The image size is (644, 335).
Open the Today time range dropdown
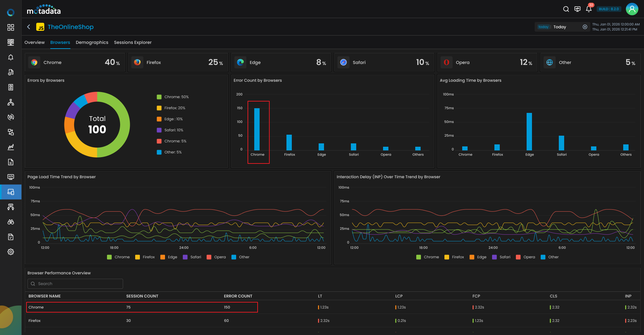(x=560, y=27)
